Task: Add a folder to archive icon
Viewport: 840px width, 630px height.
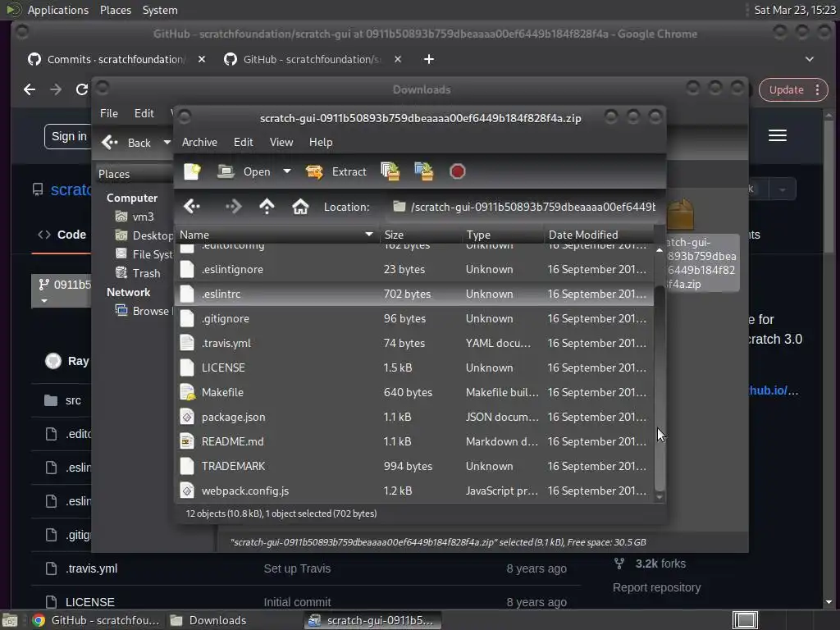Action: (424, 171)
